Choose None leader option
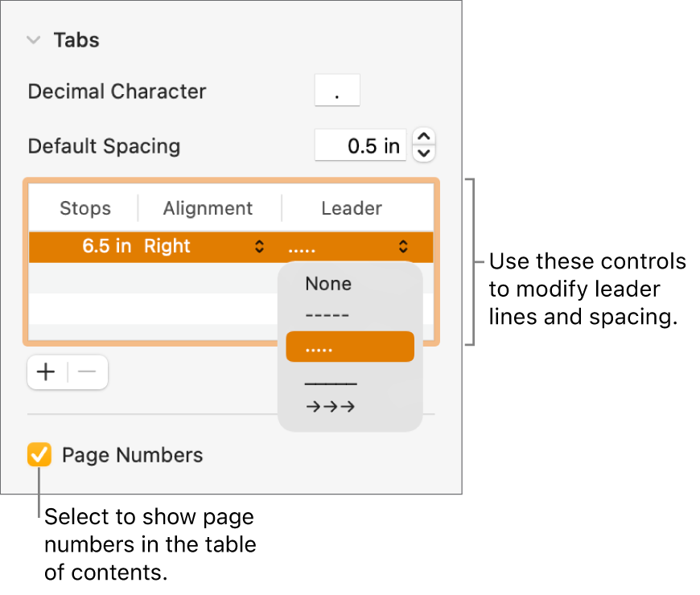 (328, 284)
